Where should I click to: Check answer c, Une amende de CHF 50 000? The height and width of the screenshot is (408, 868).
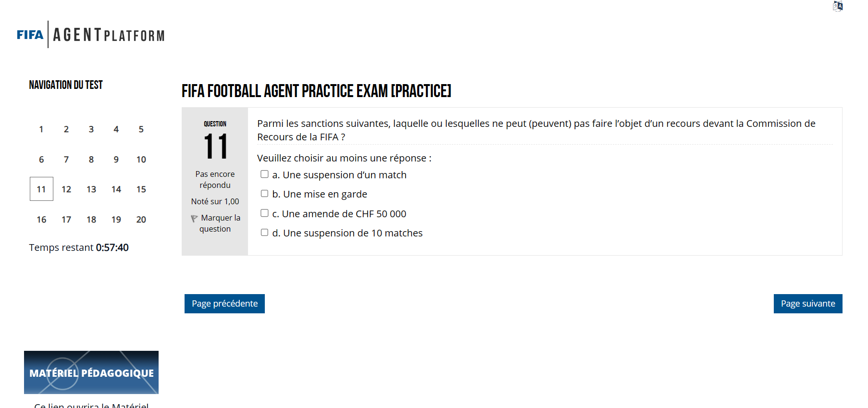[x=264, y=213]
